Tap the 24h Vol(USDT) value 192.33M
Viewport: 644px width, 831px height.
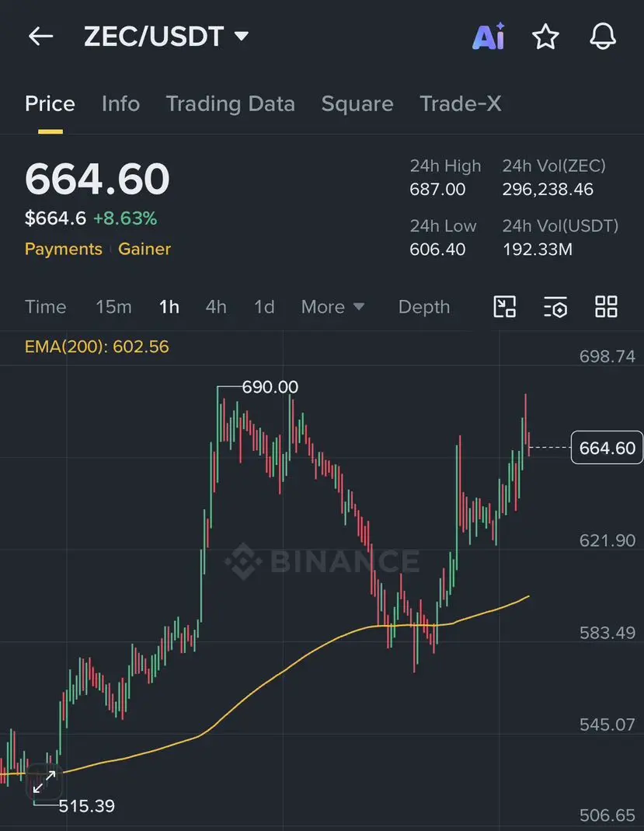537,249
